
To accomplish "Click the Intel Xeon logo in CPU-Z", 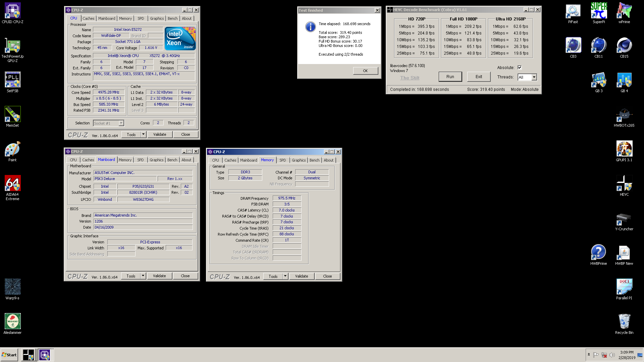I will point(180,39).
